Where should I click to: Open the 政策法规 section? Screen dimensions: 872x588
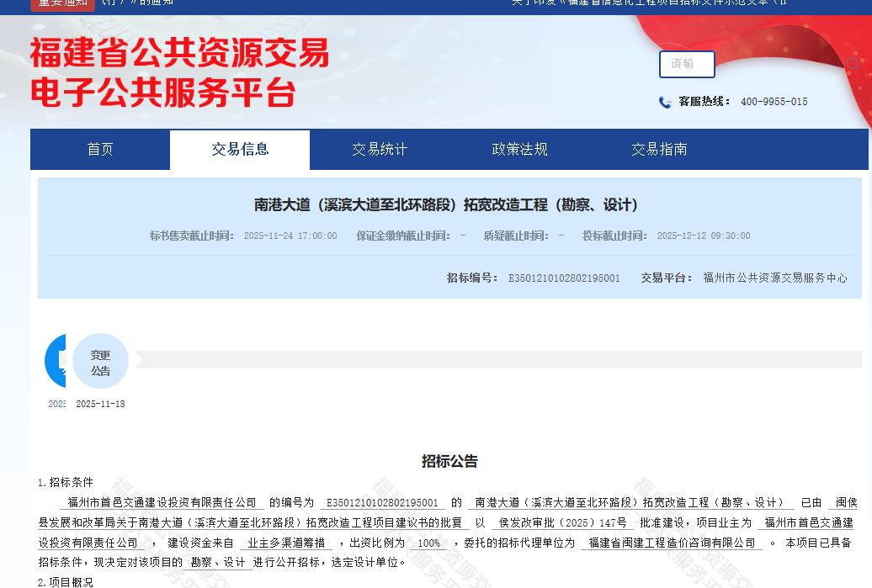[x=518, y=149]
